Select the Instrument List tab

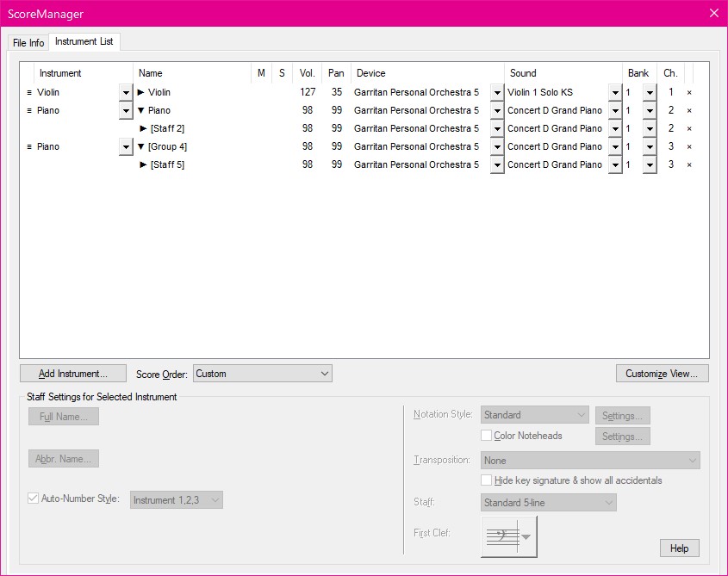pos(84,42)
